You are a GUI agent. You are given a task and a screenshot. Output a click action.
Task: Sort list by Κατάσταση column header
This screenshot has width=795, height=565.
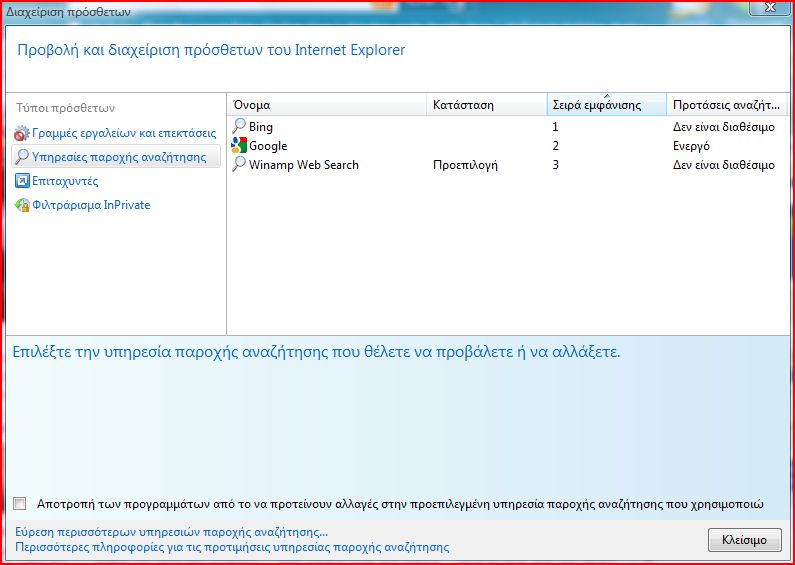(487, 105)
